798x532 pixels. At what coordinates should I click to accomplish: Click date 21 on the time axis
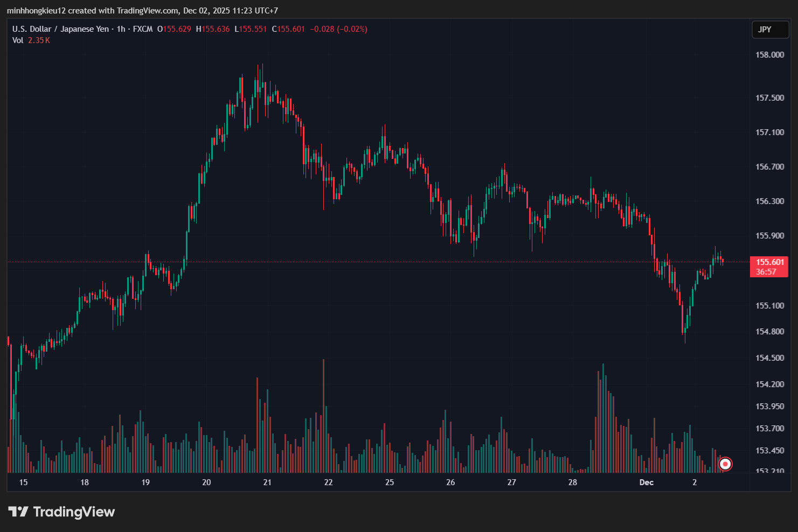point(267,482)
